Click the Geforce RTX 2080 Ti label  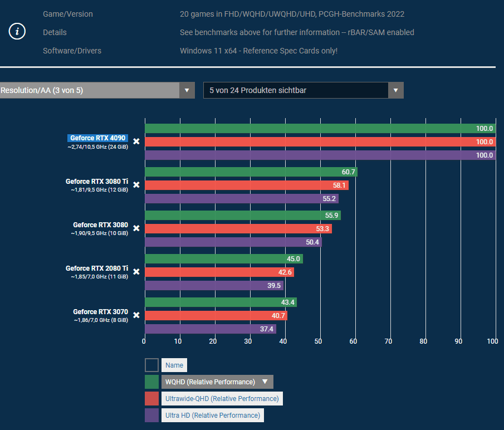coord(97,268)
